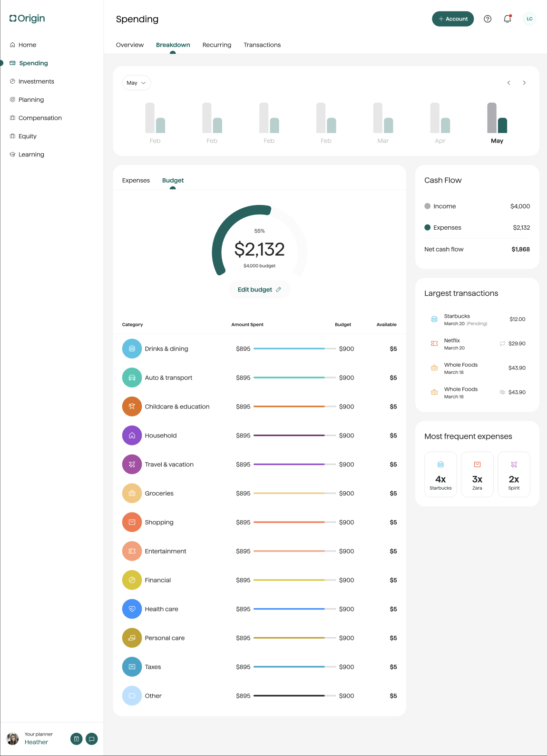Click the Edit budget button

(260, 290)
